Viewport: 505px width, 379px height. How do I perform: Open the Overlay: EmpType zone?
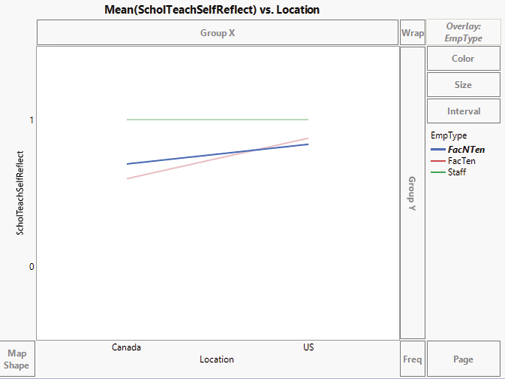tap(463, 32)
